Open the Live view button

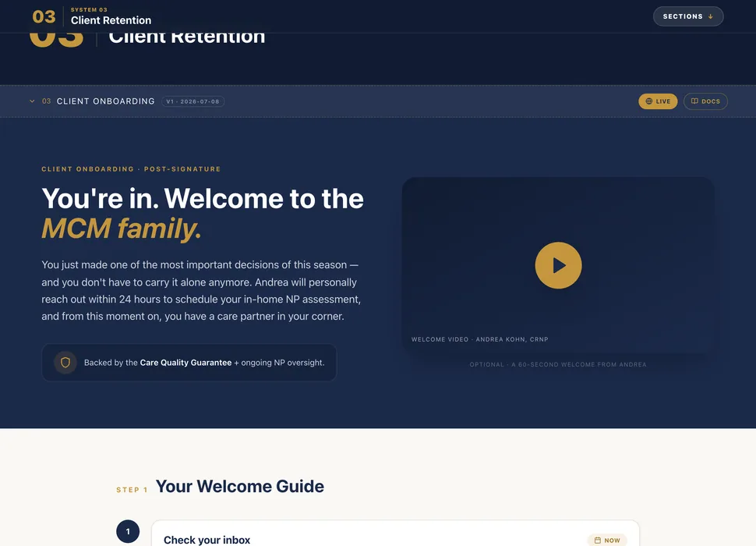click(658, 101)
